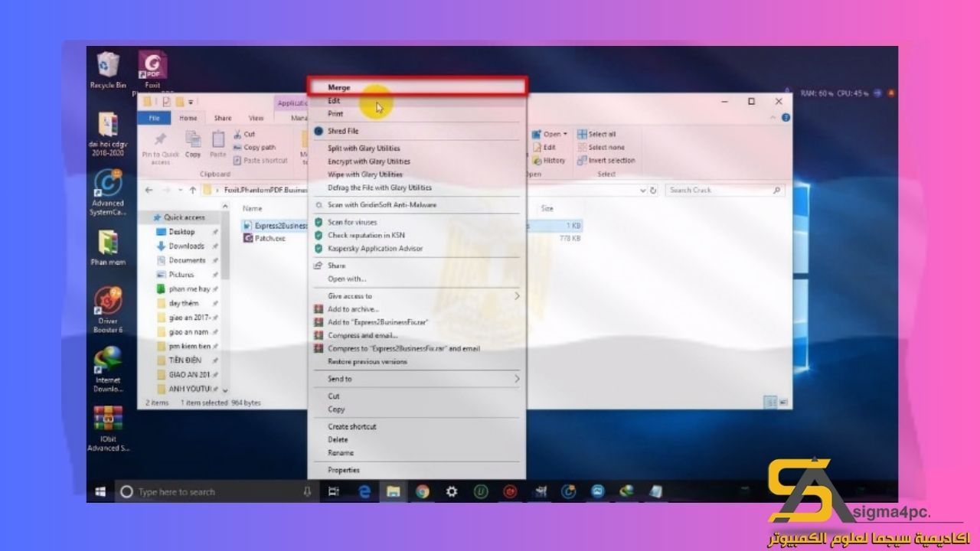Choose Open with... in context menu
This screenshot has height=551, width=980.
[416, 279]
